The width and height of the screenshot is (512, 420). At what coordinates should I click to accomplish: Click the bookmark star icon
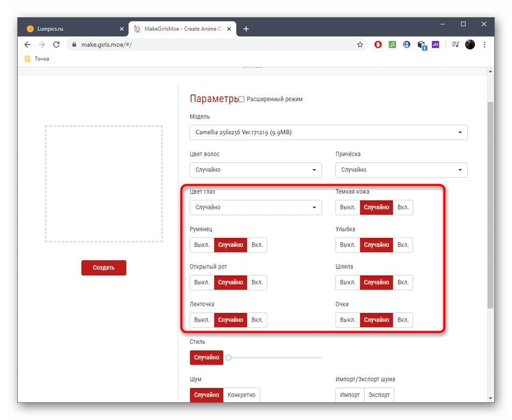(x=360, y=45)
